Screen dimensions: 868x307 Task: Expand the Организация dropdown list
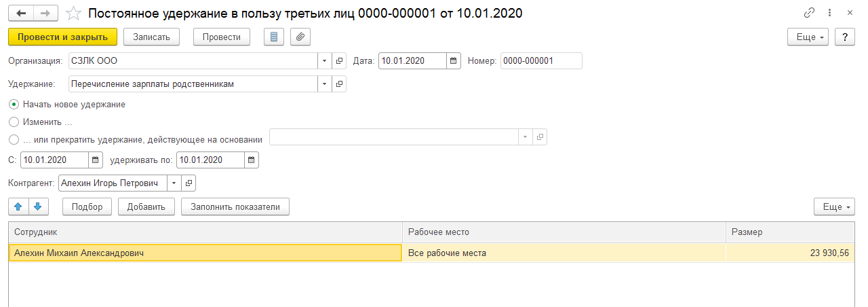click(324, 61)
